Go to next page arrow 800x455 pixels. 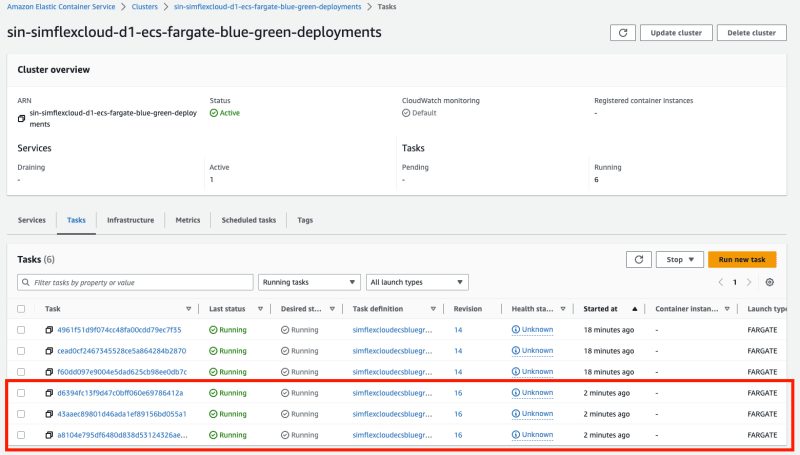pos(749,282)
